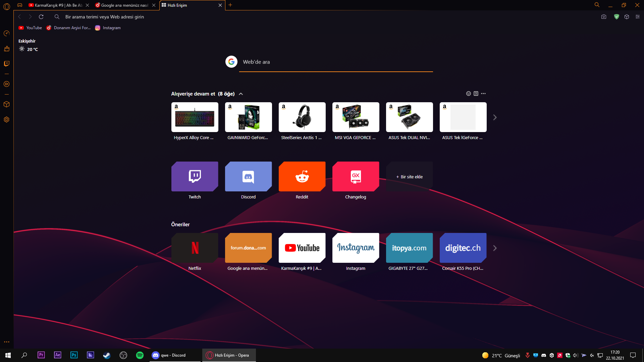Take a snapshot with camera icon

604,17
